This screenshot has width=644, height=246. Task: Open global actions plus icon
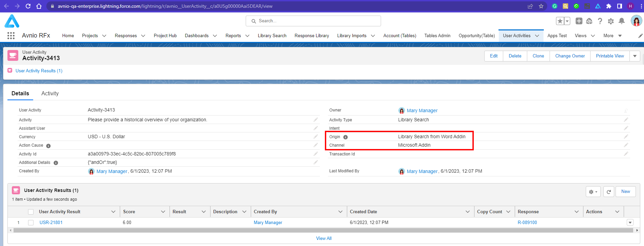coord(579,21)
